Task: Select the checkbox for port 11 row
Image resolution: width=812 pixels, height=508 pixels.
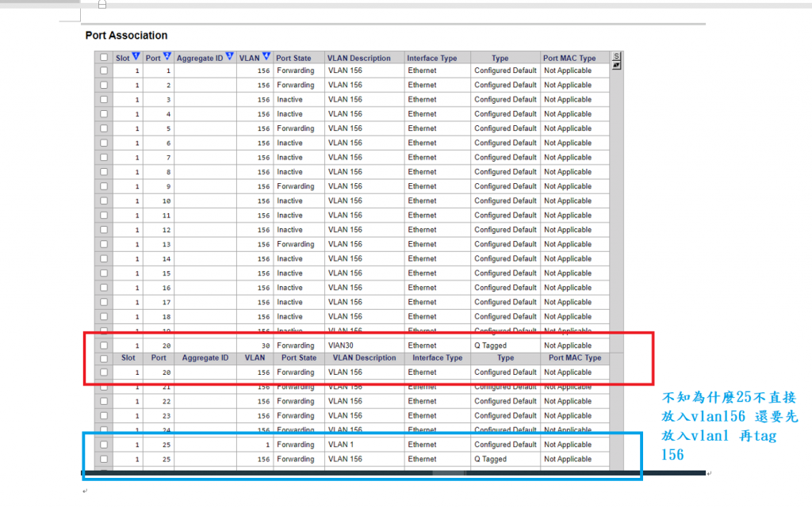Action: coord(104,216)
